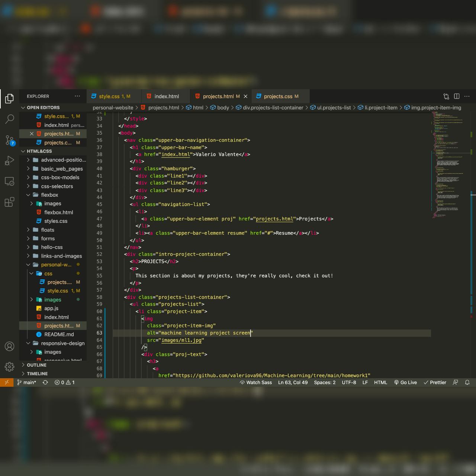Open editor more actions ellipsis
Screen dimensions: 476x476
pyautogui.click(x=467, y=96)
